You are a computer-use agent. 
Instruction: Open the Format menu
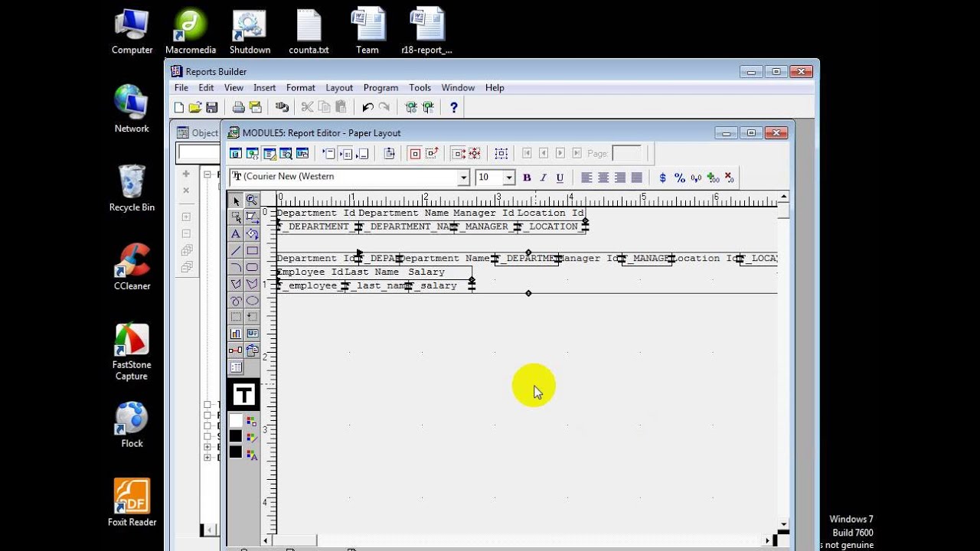(x=301, y=88)
